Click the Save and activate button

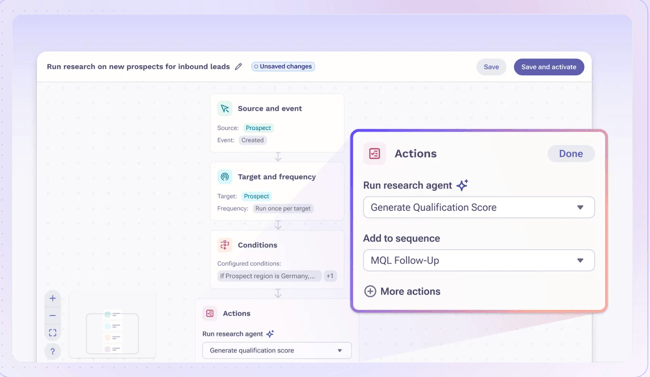point(549,67)
